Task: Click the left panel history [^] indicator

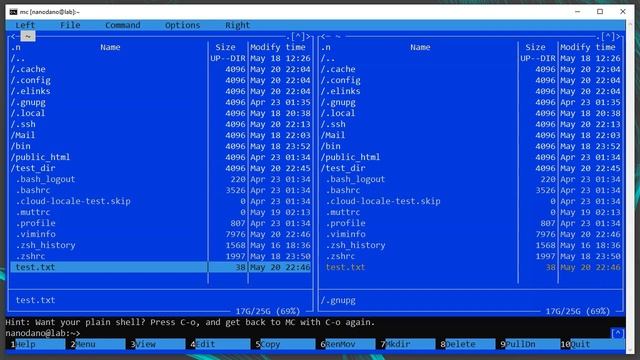Action: click(x=298, y=37)
